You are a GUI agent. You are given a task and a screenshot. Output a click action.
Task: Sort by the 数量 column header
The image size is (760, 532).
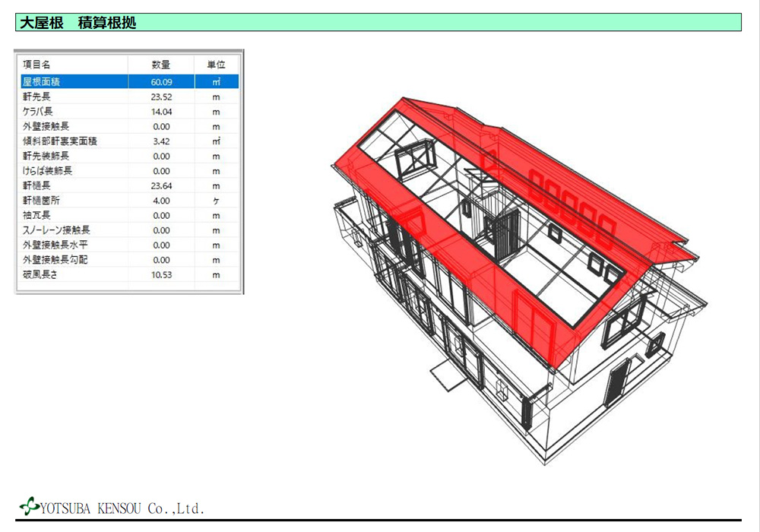click(160, 65)
